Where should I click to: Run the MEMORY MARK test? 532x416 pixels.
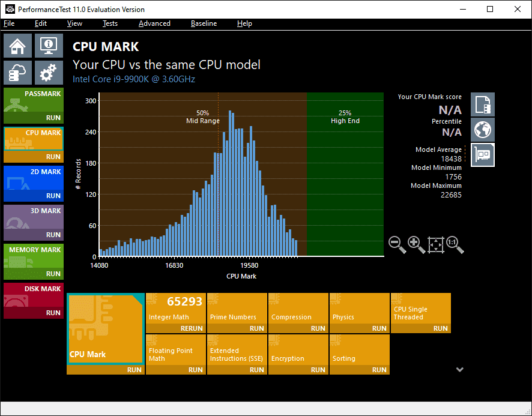coord(34,274)
